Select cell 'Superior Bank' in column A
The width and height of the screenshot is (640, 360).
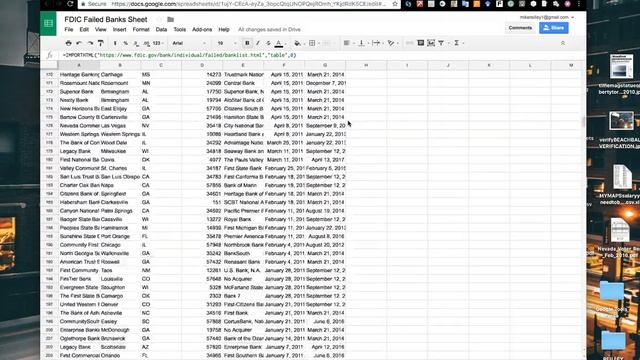click(79, 91)
